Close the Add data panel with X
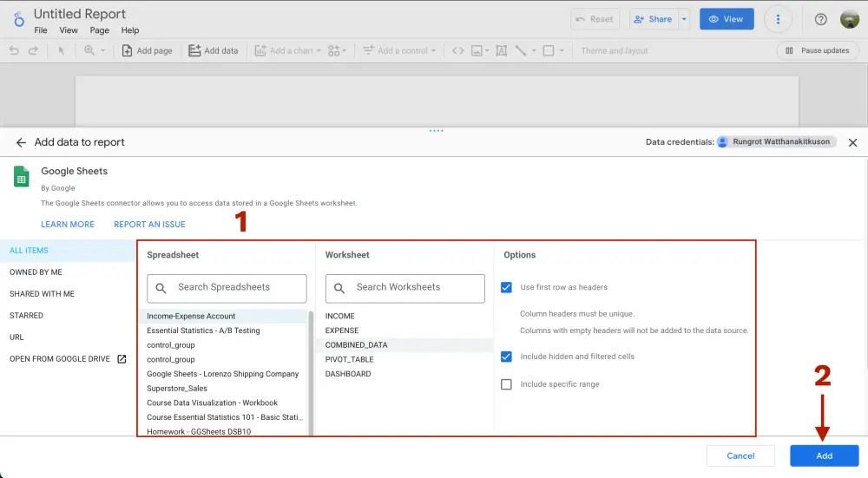Viewport: 868px width, 478px height. [x=852, y=142]
